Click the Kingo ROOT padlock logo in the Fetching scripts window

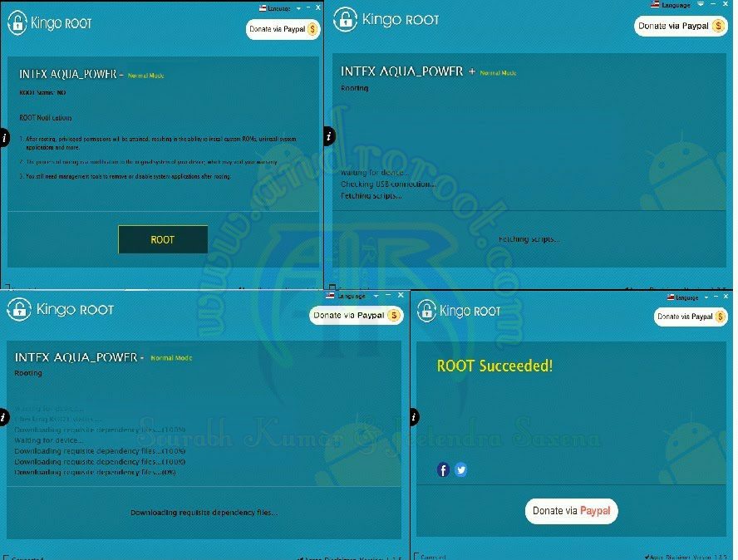[345, 19]
